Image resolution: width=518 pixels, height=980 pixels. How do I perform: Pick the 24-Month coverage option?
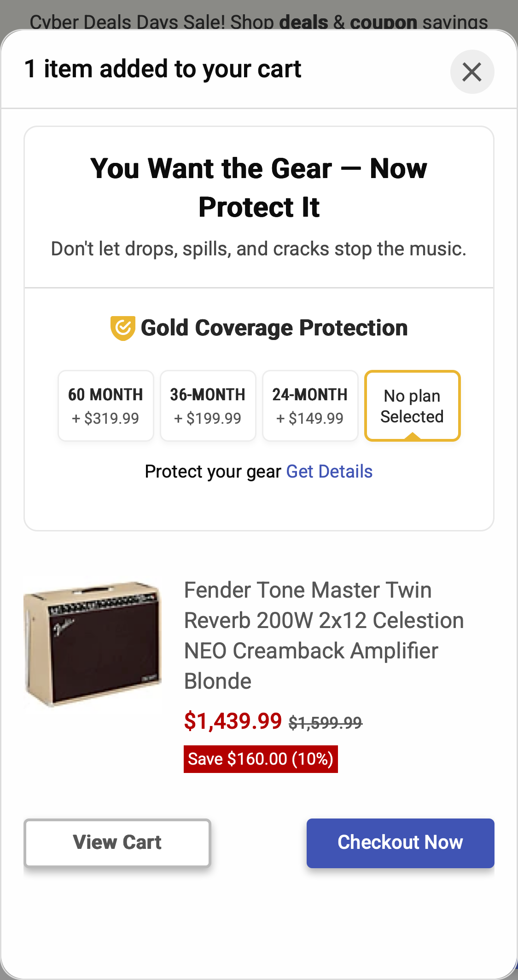pyautogui.click(x=310, y=406)
